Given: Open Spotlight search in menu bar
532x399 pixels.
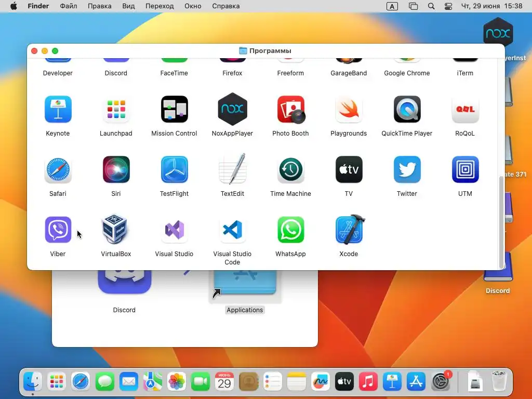Looking at the screenshot, I should [x=431, y=6].
